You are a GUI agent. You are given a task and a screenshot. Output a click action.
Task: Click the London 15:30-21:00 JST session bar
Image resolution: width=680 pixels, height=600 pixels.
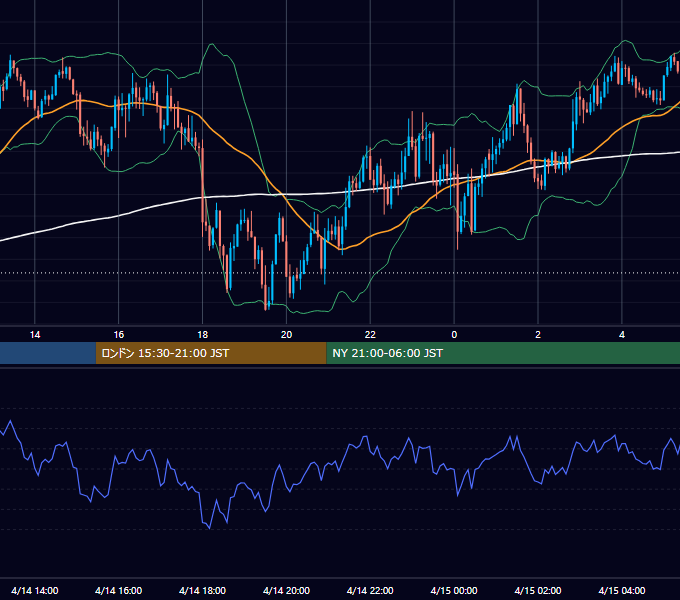211,353
